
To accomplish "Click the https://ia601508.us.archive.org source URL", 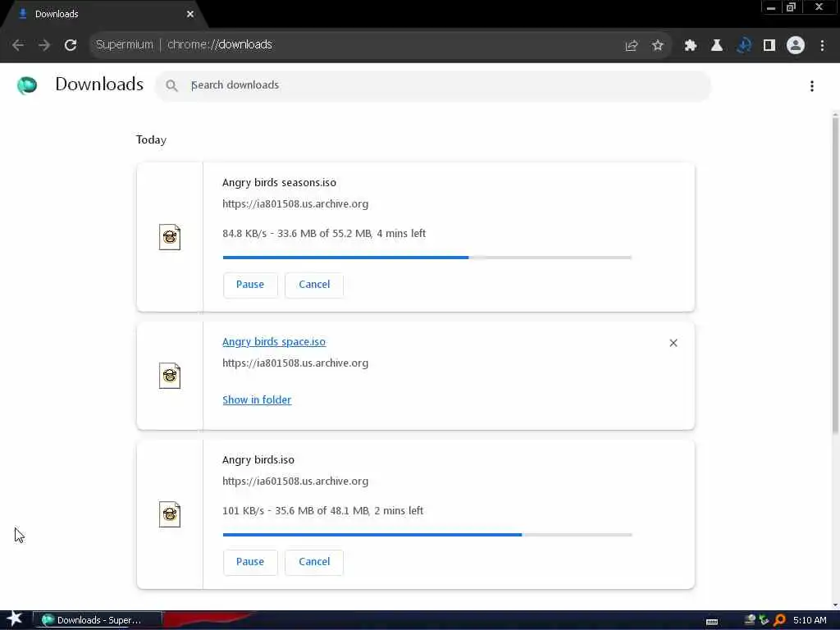I will pyautogui.click(x=295, y=481).
